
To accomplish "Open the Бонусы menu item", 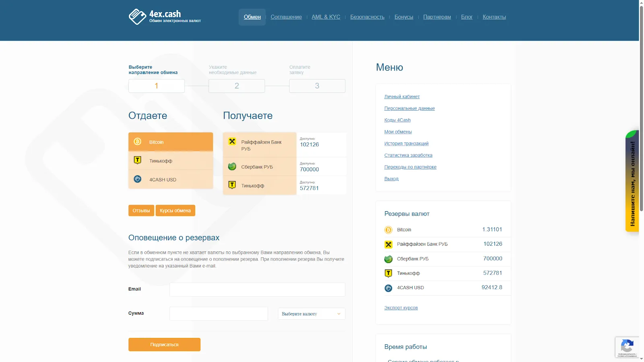I will tap(404, 17).
